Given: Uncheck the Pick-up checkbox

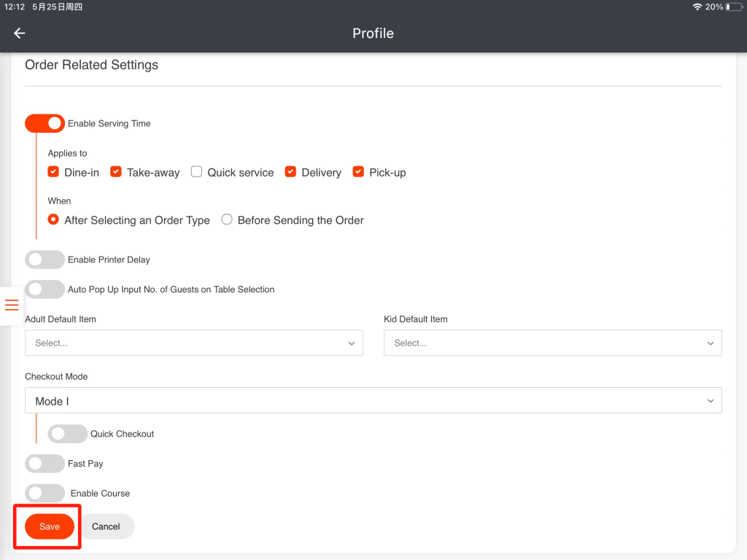Looking at the screenshot, I should (358, 172).
